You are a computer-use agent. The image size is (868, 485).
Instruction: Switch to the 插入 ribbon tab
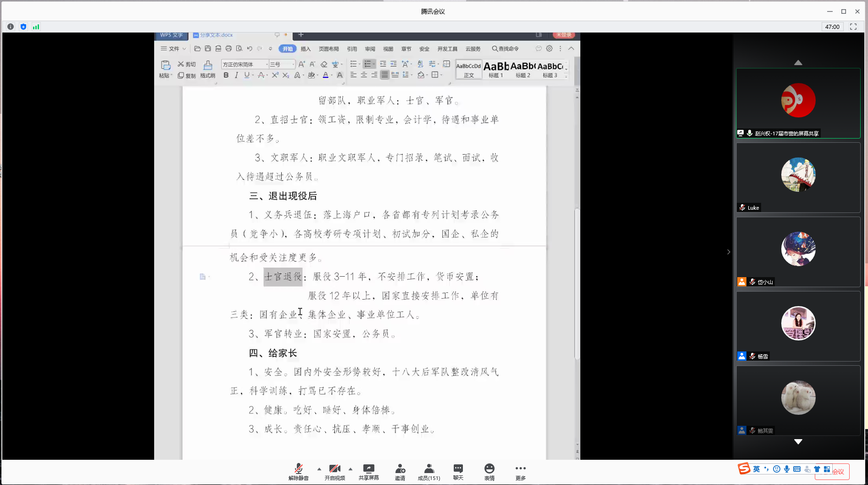click(x=306, y=49)
